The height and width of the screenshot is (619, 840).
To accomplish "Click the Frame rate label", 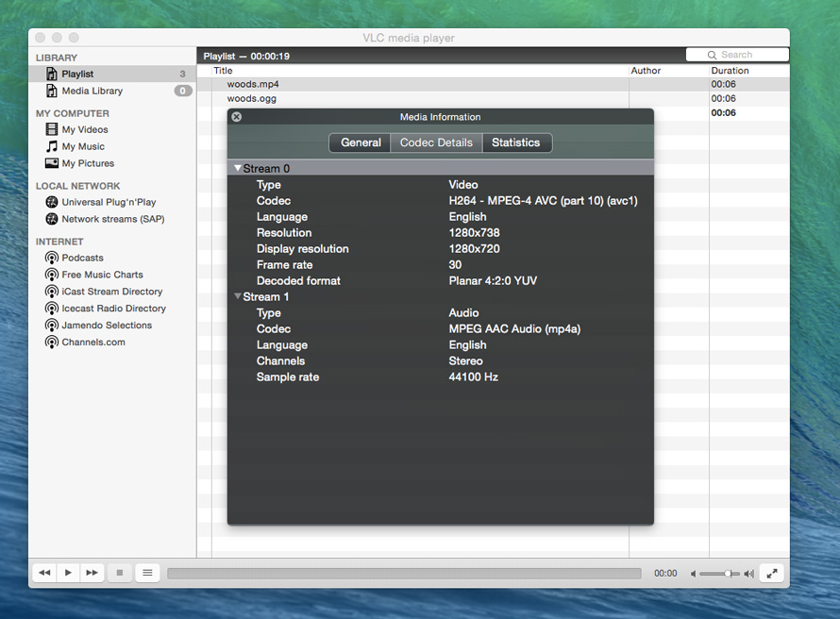I will coord(284,265).
